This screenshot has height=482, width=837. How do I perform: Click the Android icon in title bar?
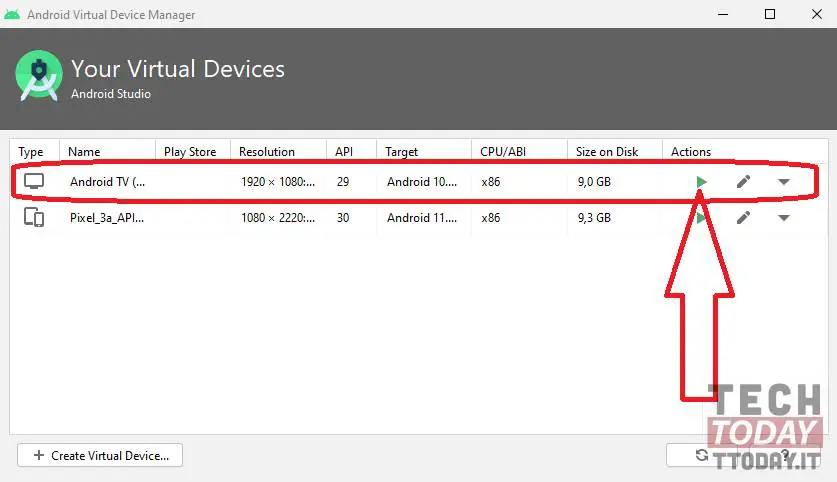pos(12,14)
